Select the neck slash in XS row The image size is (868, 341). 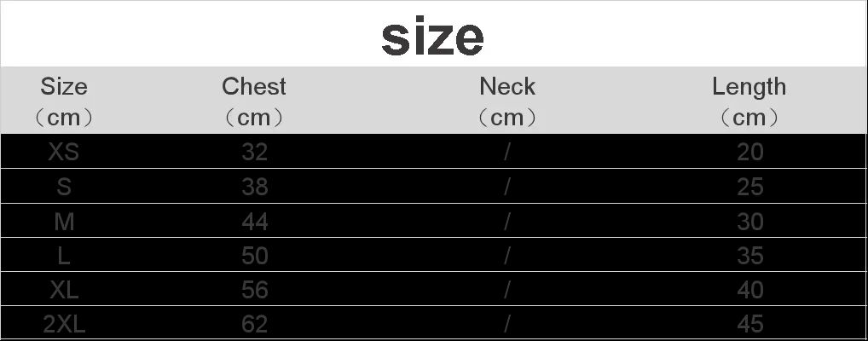[507, 152]
